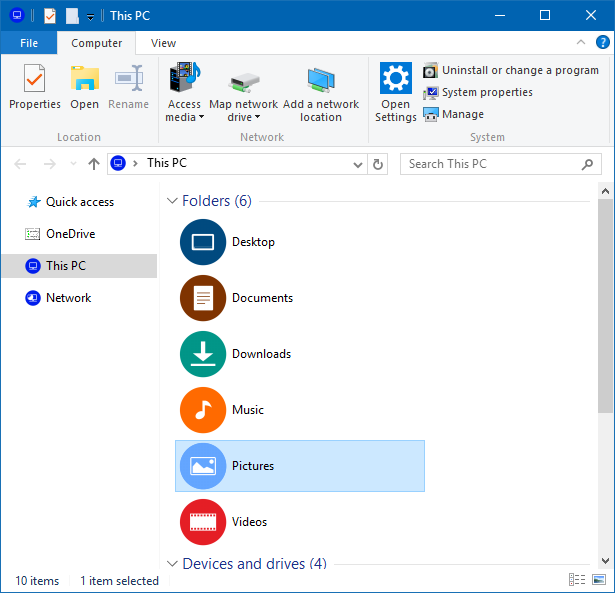Open the File menu tab
This screenshot has width=615, height=593.
point(29,43)
